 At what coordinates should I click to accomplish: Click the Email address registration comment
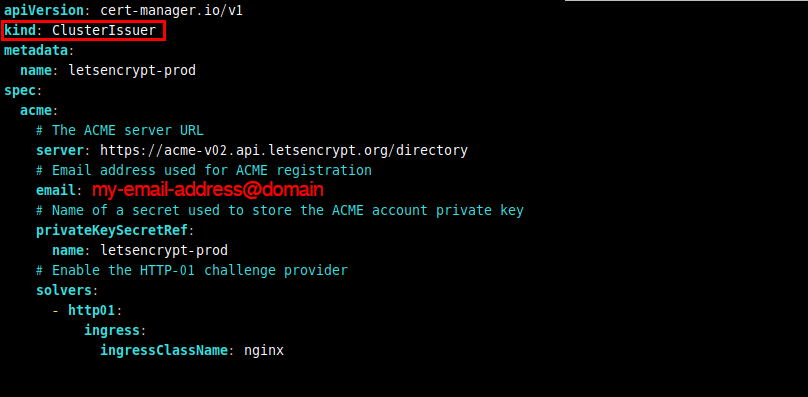click(204, 170)
